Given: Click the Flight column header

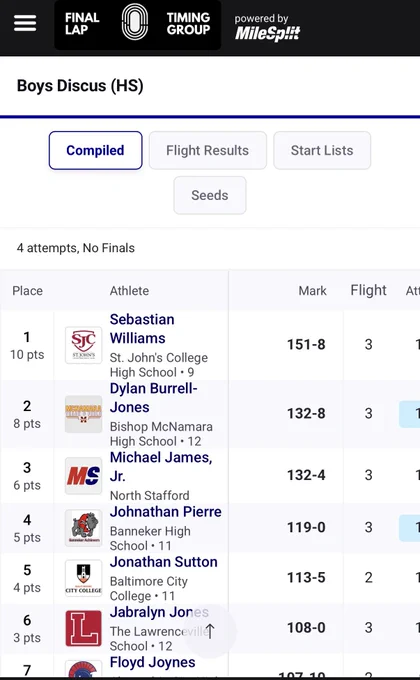Looking at the screenshot, I should 368,290.
